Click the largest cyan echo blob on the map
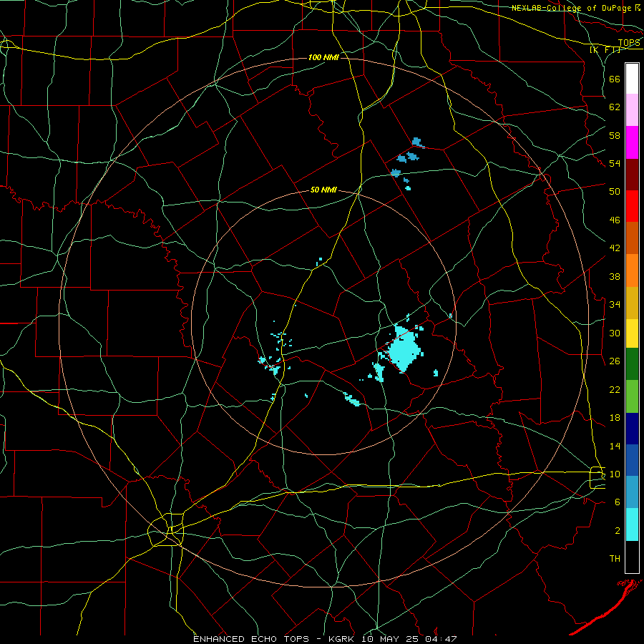Screen dimensions: 644x644 tap(404, 349)
